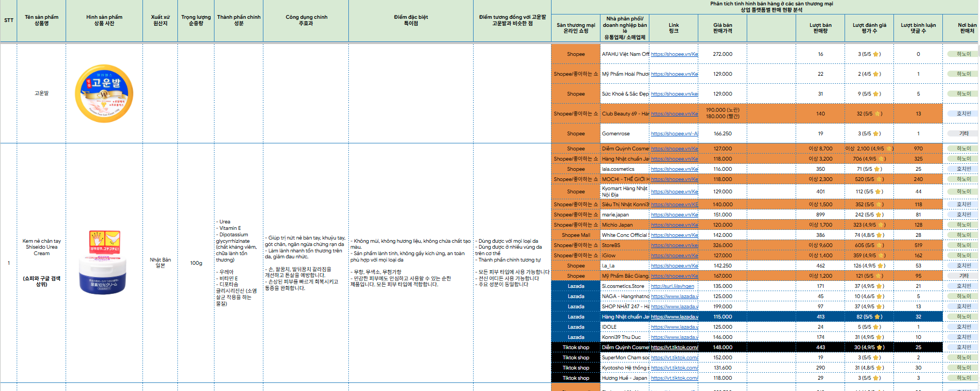Select the Shopee Mall platform cell

[x=575, y=235]
